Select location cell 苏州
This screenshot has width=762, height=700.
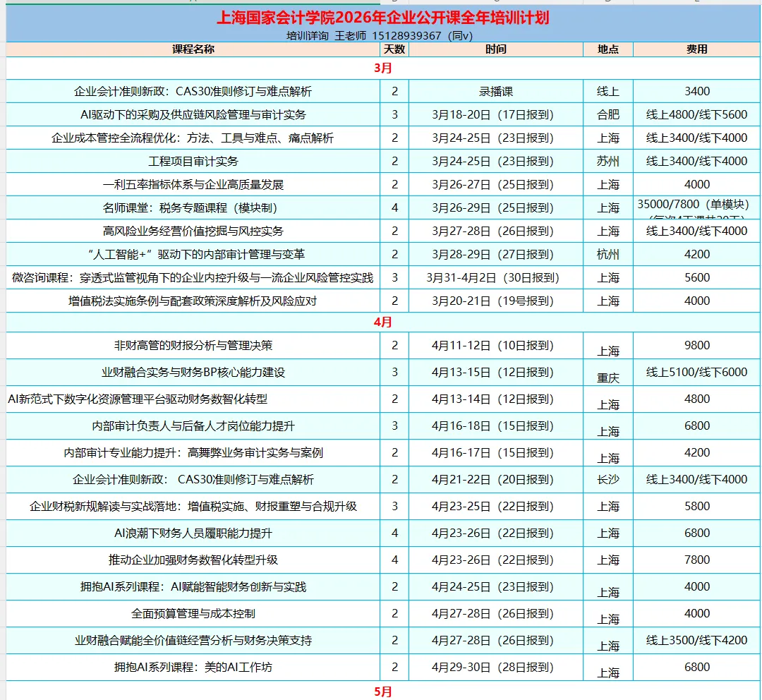(x=608, y=162)
